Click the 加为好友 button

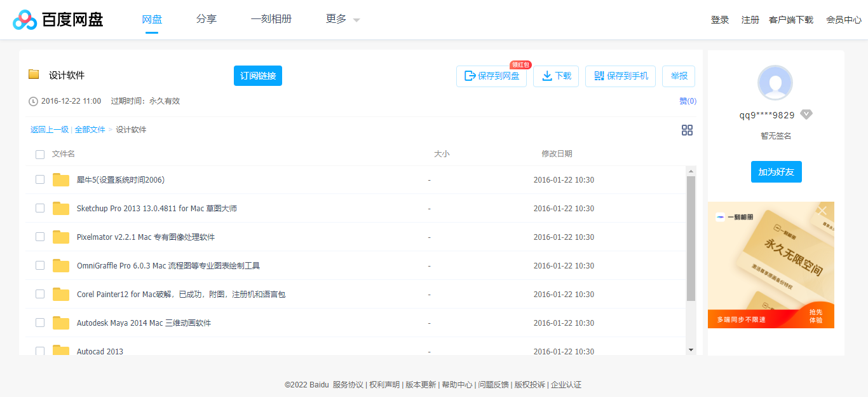(x=776, y=171)
